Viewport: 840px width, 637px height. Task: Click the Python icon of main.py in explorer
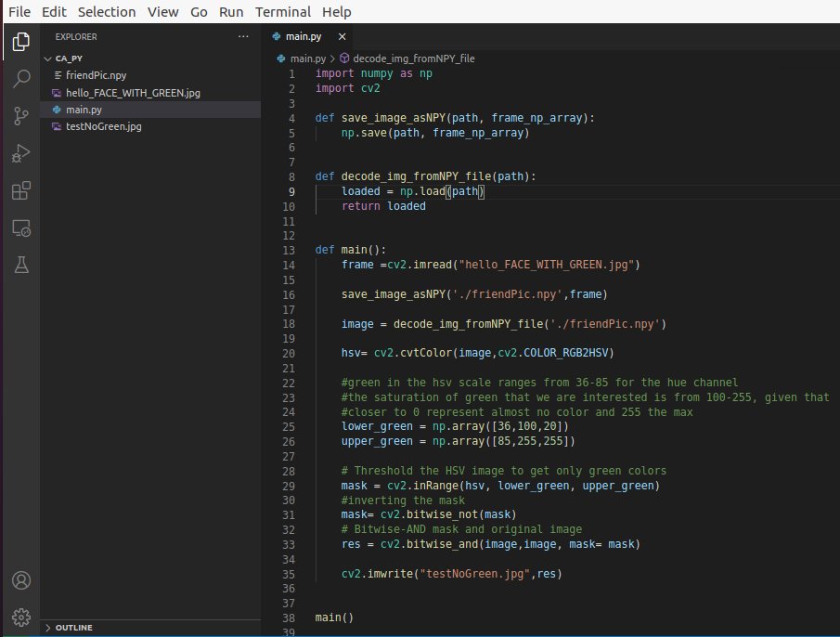point(57,110)
